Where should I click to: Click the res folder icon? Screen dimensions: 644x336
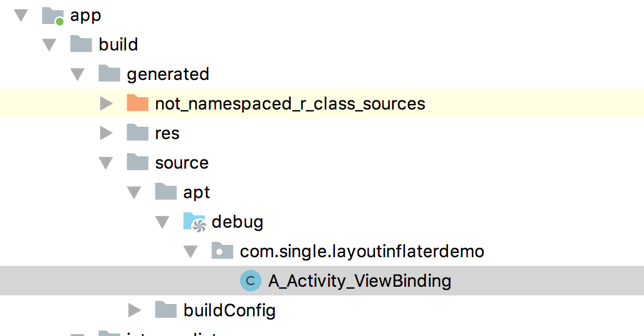pos(138,133)
